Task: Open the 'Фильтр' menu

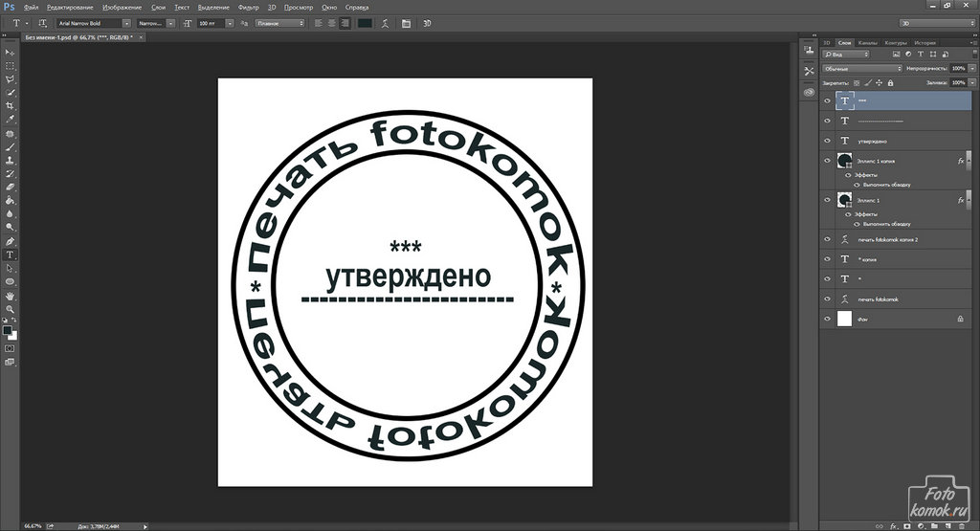Action: point(249,8)
